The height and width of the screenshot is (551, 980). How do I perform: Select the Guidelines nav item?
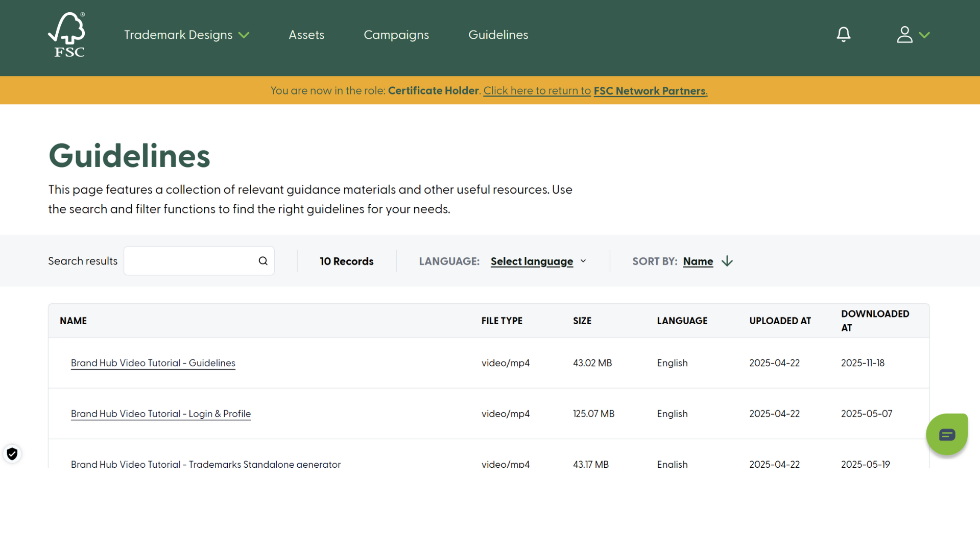pos(498,35)
